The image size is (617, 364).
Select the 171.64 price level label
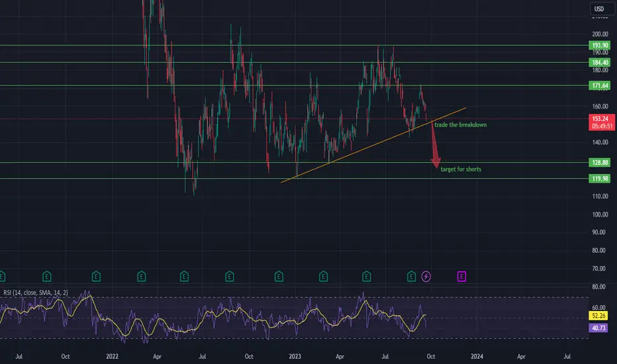coord(600,85)
